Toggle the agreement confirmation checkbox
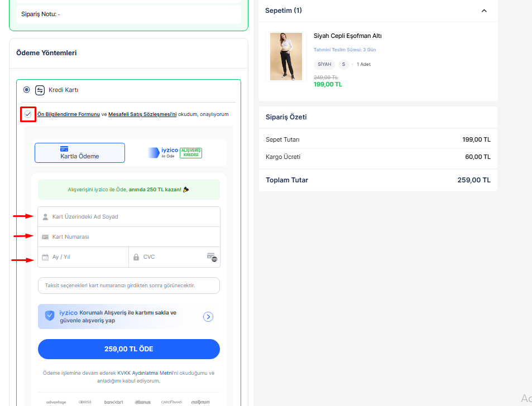This screenshot has width=532, height=406. tap(28, 114)
